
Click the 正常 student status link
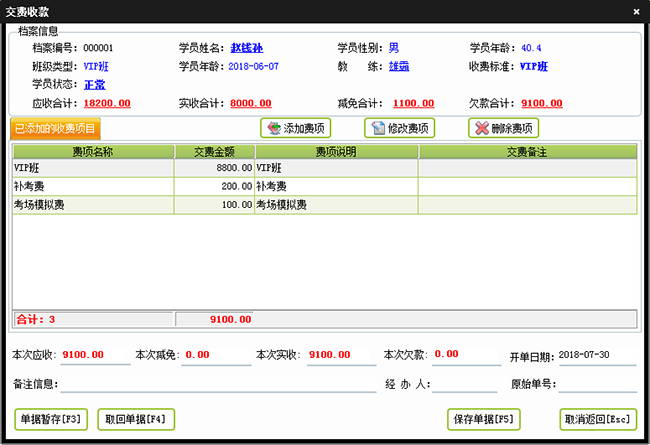point(94,84)
